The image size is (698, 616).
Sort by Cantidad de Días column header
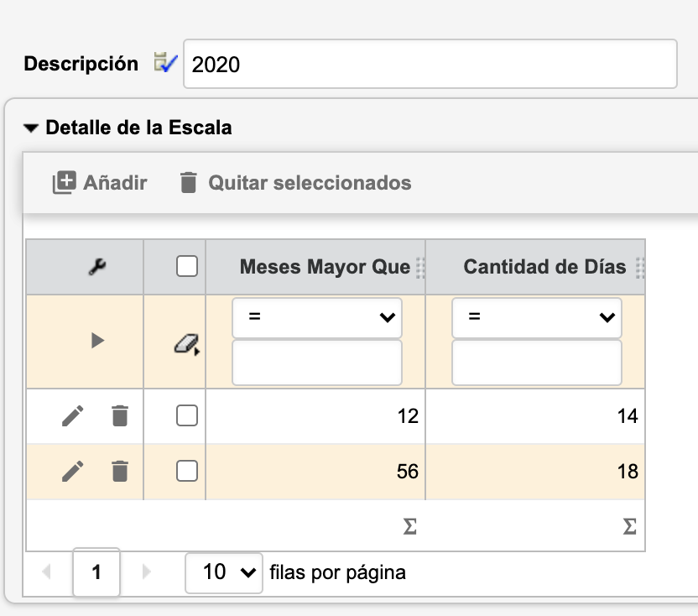[x=544, y=267]
